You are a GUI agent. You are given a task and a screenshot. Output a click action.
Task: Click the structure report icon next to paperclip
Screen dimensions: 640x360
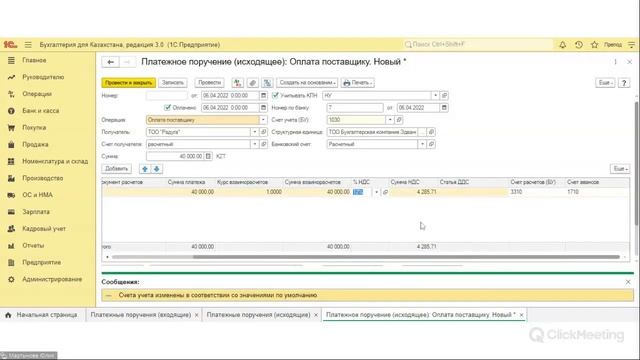pyautogui.click(x=267, y=82)
